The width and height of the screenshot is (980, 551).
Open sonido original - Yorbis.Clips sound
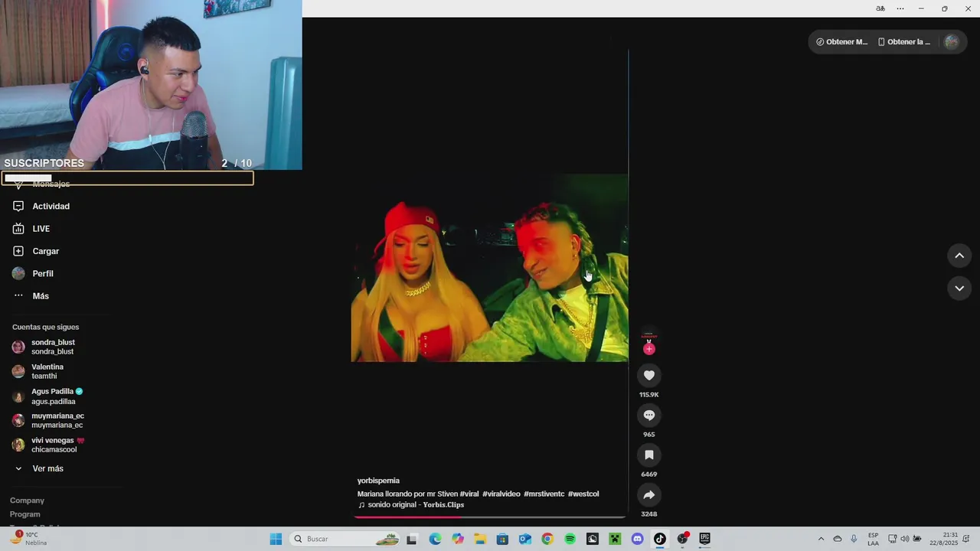[x=411, y=505]
